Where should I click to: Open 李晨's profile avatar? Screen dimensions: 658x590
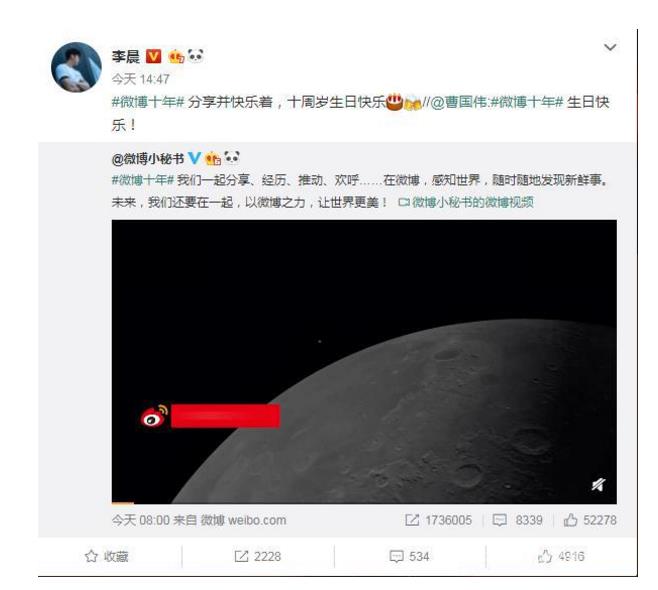coord(76,67)
